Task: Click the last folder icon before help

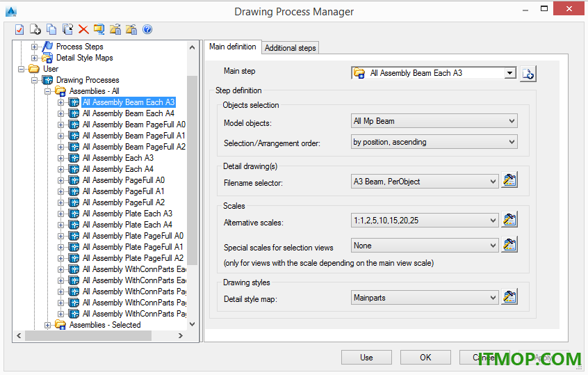Action: [x=131, y=29]
